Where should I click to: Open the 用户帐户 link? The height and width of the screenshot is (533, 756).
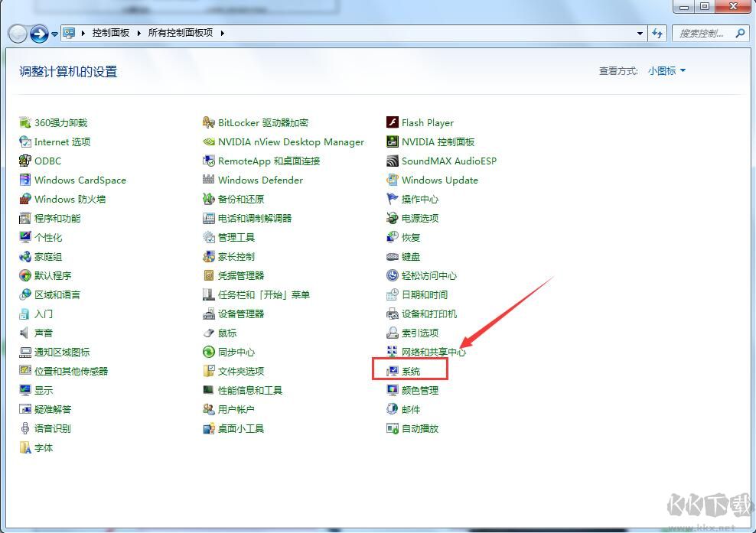coord(236,410)
